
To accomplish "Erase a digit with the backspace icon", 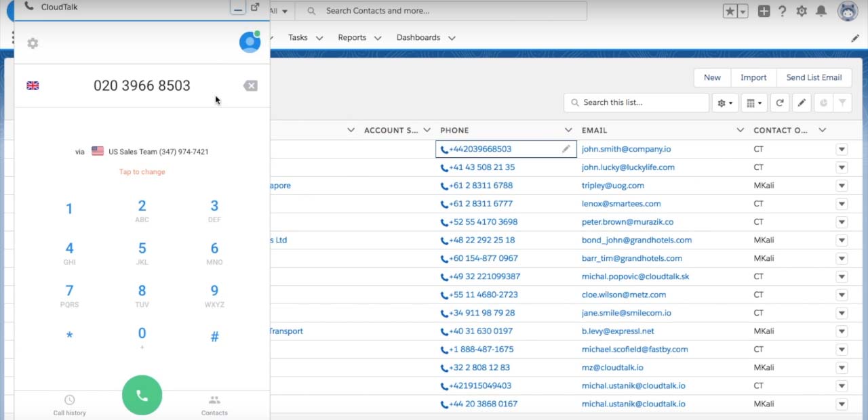I will 250,85.
